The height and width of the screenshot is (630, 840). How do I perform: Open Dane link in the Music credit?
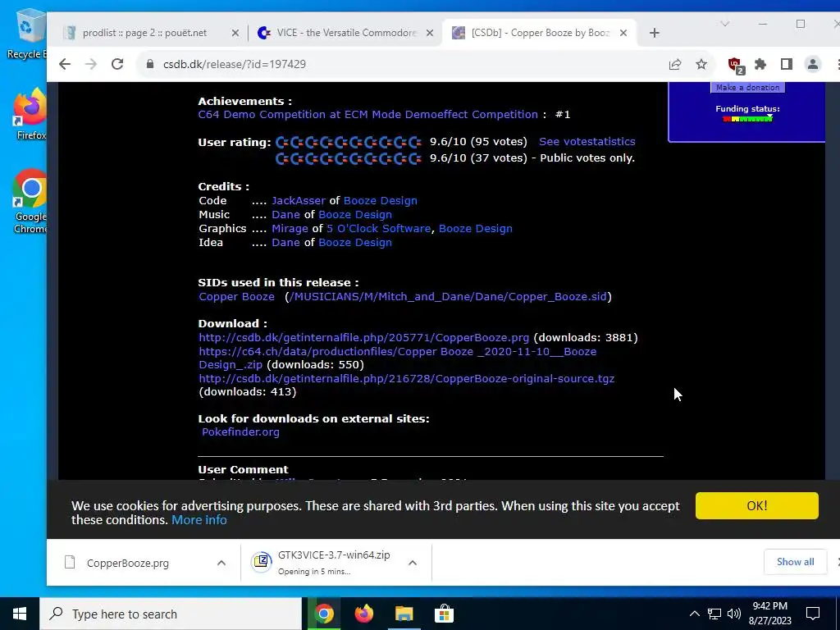[x=286, y=214]
